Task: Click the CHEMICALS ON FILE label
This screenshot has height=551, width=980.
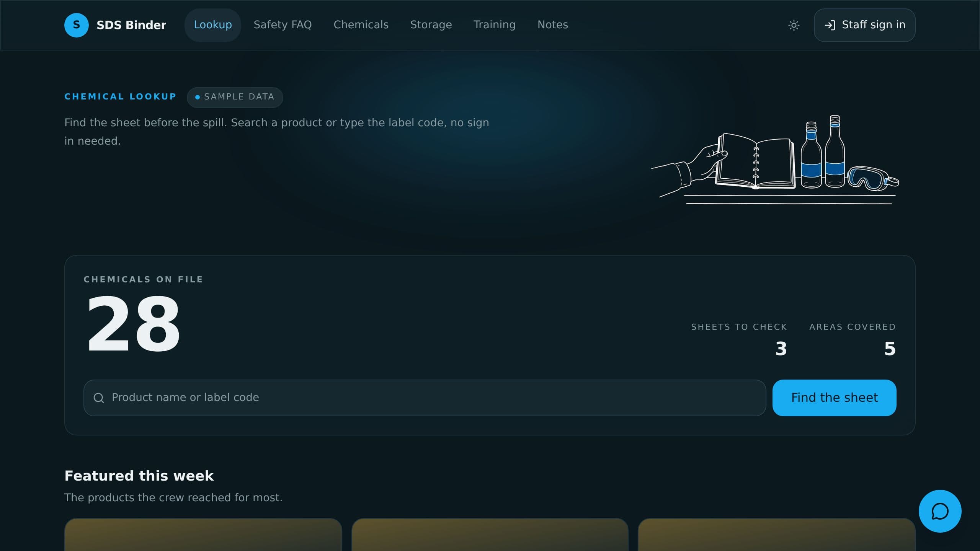Action: [143, 280]
